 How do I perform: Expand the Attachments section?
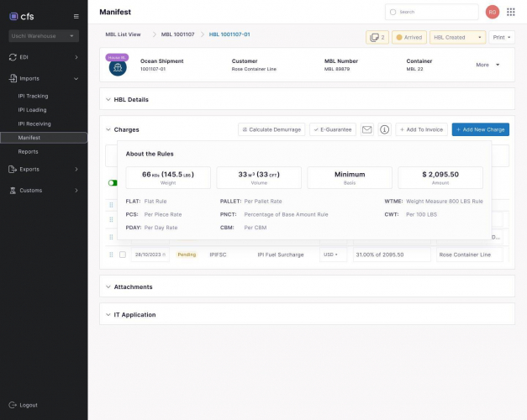(x=108, y=286)
